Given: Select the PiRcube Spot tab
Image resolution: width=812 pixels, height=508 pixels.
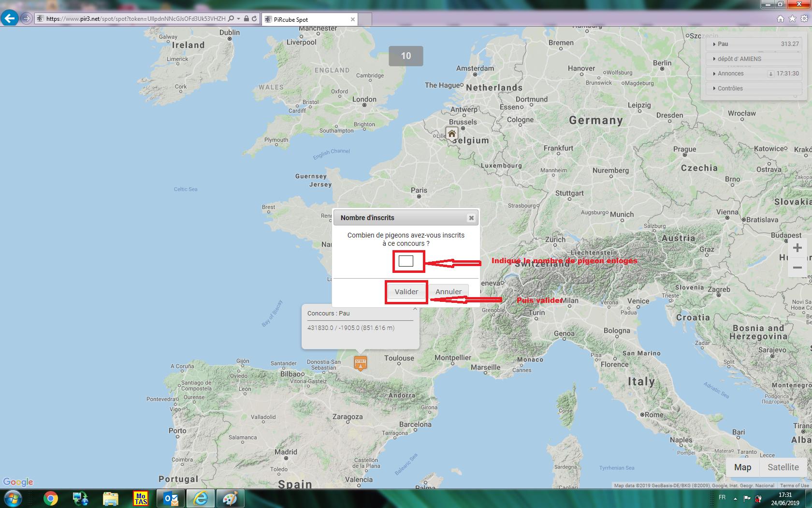Looking at the screenshot, I should tap(310, 19).
